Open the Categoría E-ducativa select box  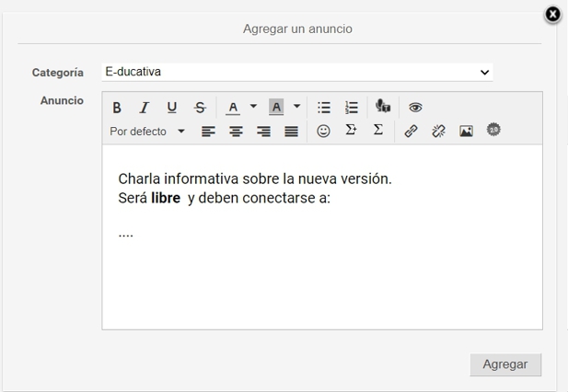(297, 72)
